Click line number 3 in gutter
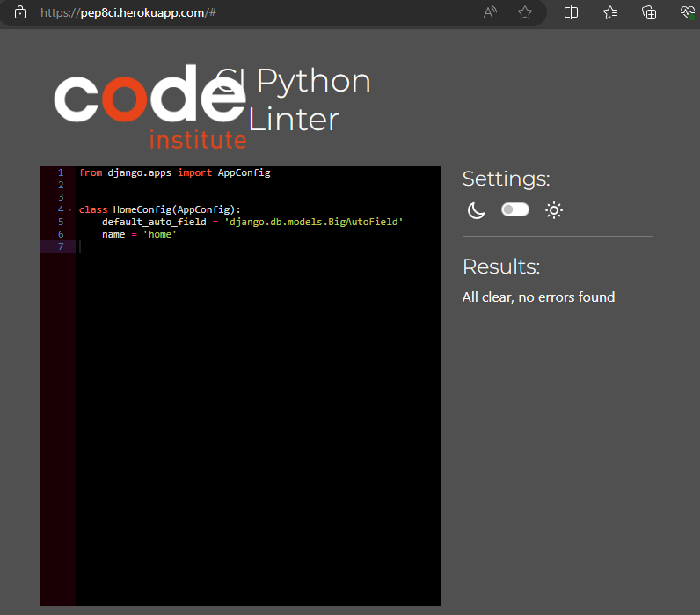This screenshot has height=615, width=700. click(61, 197)
